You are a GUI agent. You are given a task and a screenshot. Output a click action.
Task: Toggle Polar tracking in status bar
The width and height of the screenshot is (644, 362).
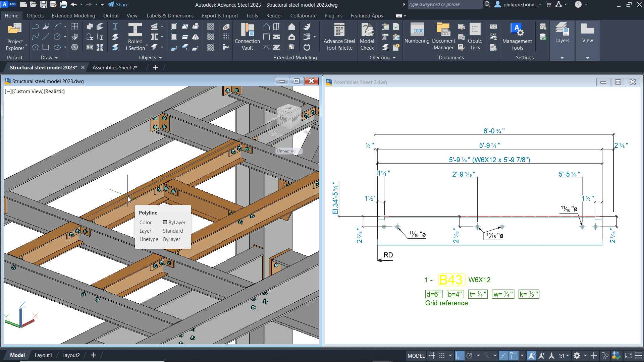(x=470, y=356)
